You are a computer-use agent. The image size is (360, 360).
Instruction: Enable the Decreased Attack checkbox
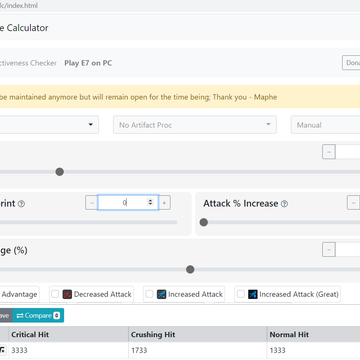tap(55, 294)
